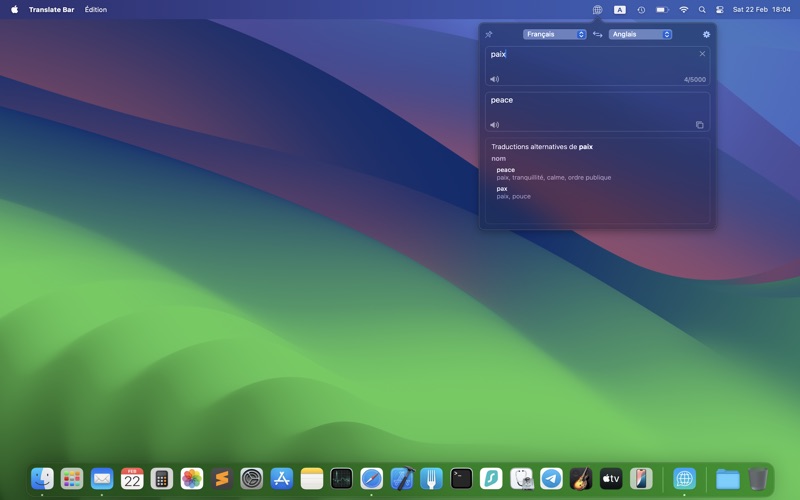This screenshot has height=500, width=800.
Task: Open Telegram from the Dock
Action: pos(552,479)
